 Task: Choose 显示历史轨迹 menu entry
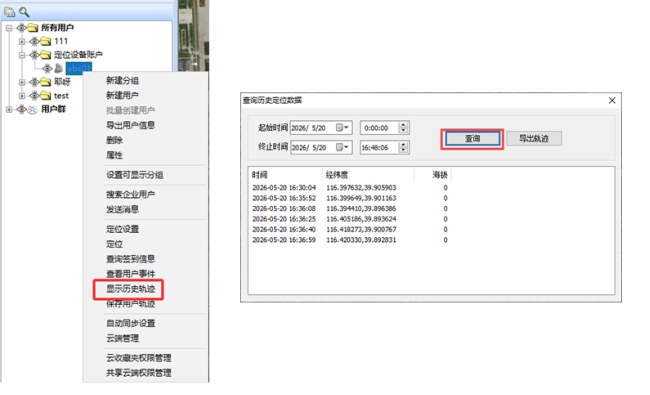coord(131,289)
